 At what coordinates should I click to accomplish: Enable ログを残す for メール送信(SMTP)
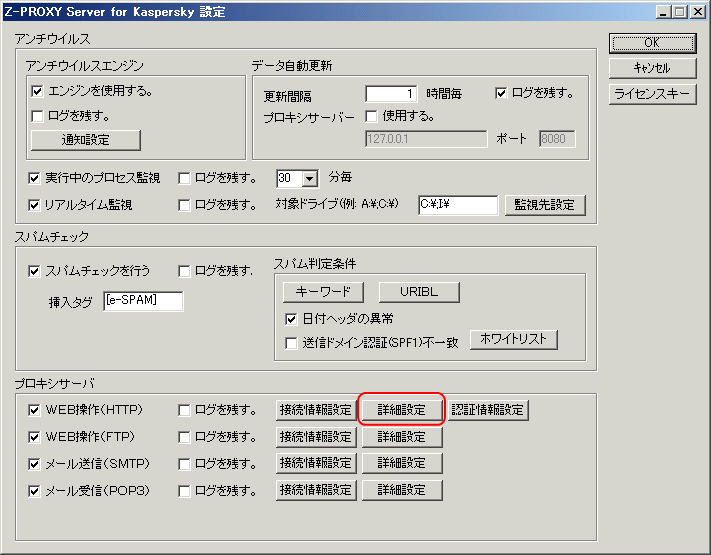[184, 464]
